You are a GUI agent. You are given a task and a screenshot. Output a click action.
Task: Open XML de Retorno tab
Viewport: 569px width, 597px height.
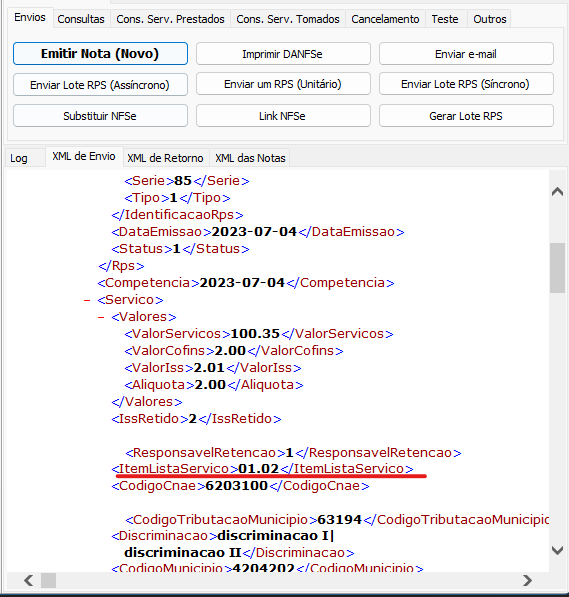coord(165,158)
